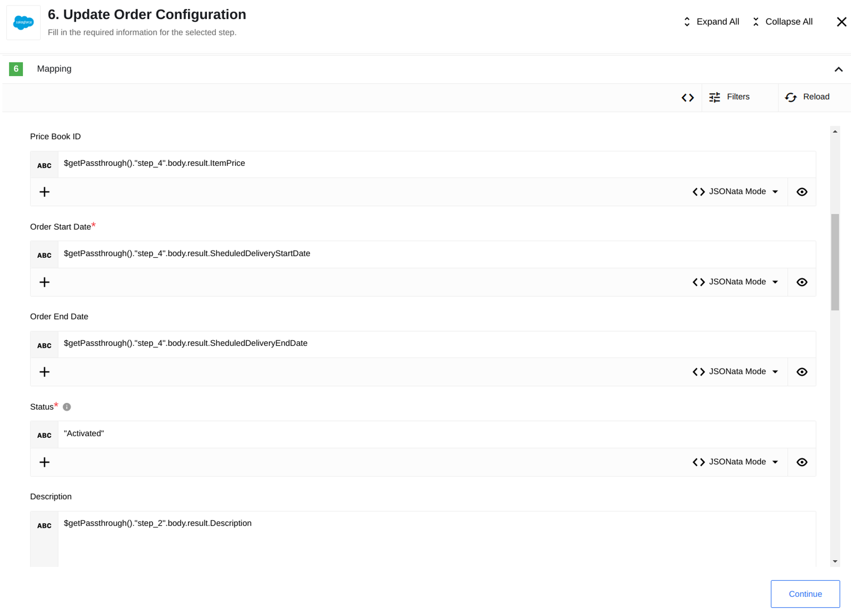851x616 pixels.
Task: Toggle JSONata Mode for Order End Date
Action: click(x=735, y=372)
